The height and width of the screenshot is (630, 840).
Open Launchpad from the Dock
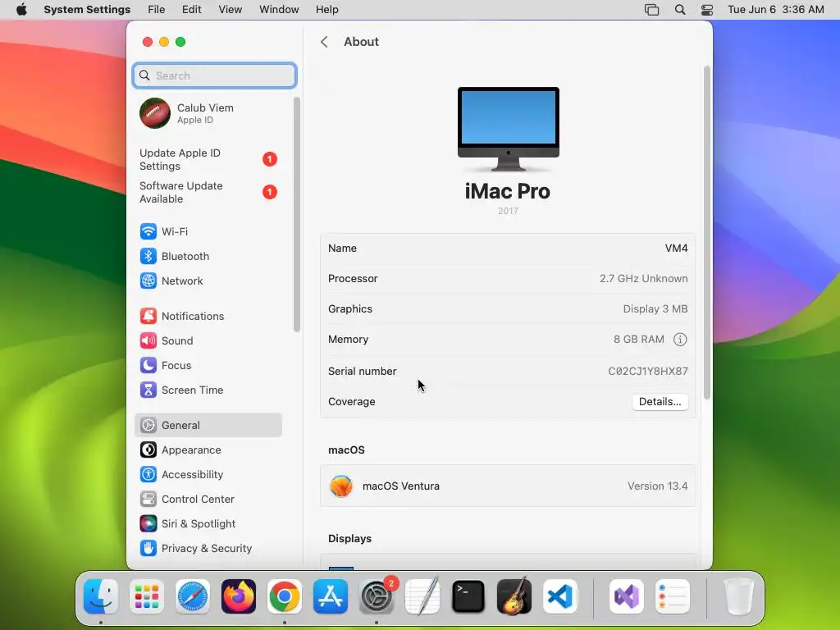147,596
